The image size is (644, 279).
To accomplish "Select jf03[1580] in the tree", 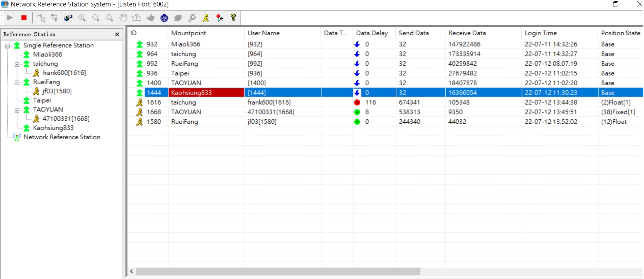I will click(x=57, y=91).
